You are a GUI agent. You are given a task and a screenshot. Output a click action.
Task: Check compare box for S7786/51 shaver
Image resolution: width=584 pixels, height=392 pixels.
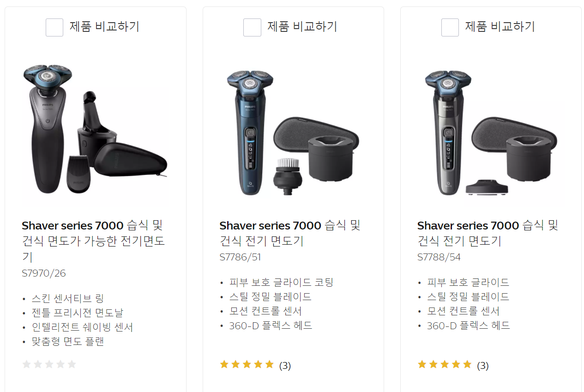pyautogui.click(x=252, y=27)
